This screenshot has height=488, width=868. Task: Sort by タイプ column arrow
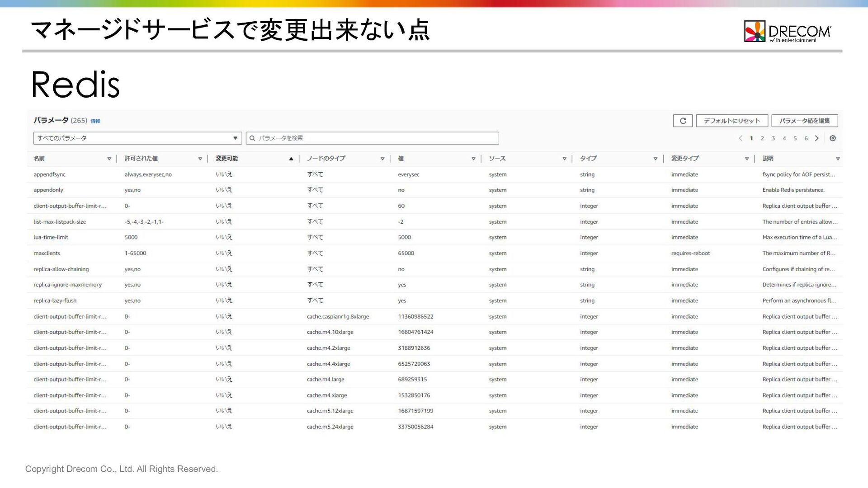click(656, 159)
